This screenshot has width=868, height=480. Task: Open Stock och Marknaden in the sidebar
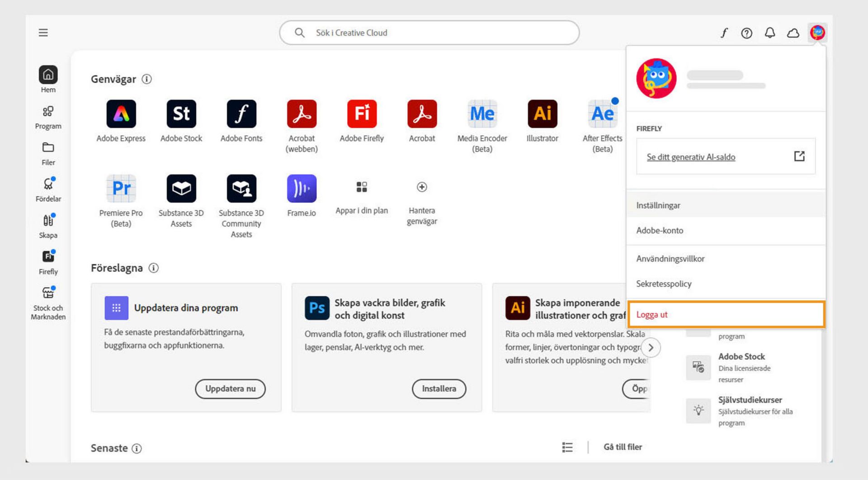tap(48, 302)
